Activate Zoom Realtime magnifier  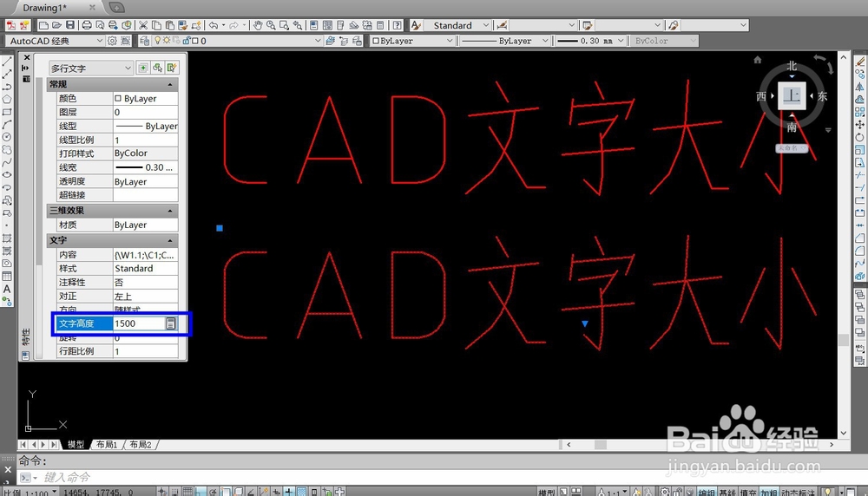271,25
